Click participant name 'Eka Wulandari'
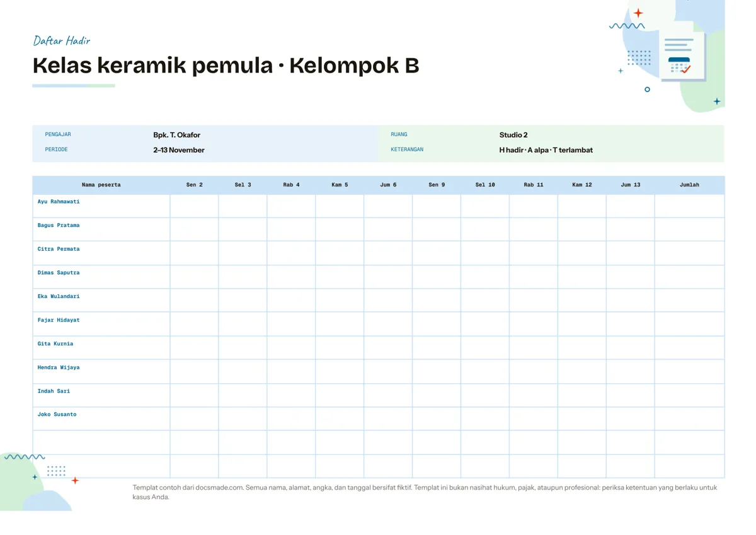 [x=59, y=296]
